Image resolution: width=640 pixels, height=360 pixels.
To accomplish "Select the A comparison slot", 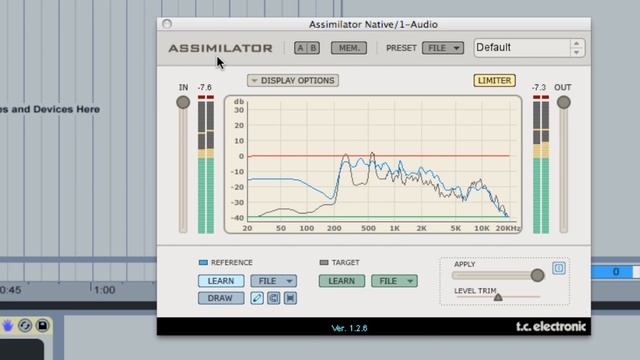I will pos(300,48).
